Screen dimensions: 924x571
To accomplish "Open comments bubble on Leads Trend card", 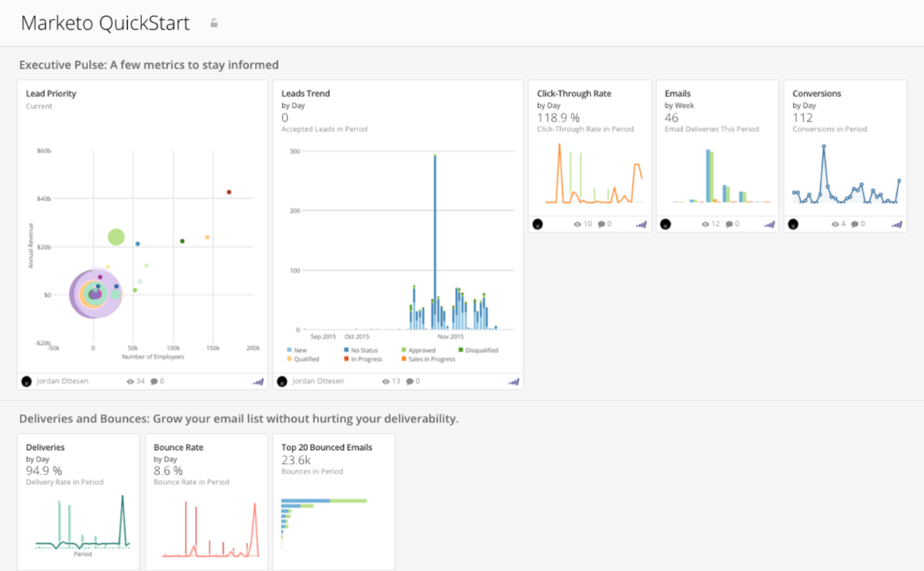I will click(x=410, y=381).
